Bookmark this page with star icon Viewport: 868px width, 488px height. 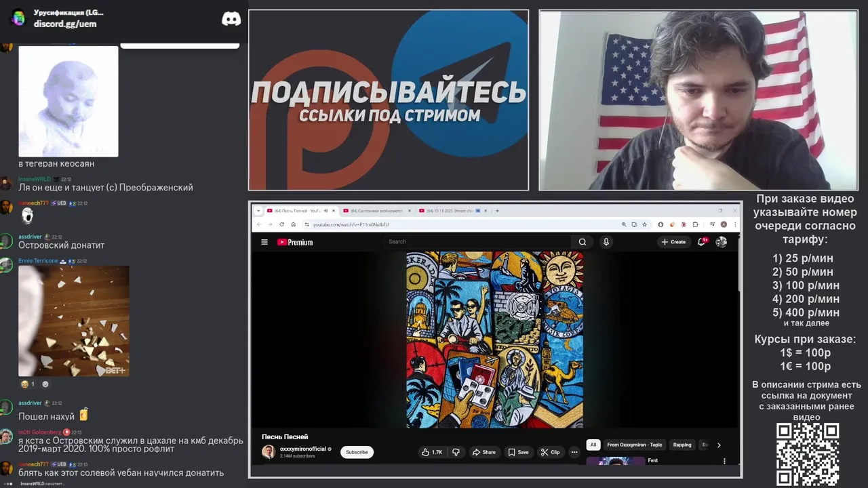(644, 224)
